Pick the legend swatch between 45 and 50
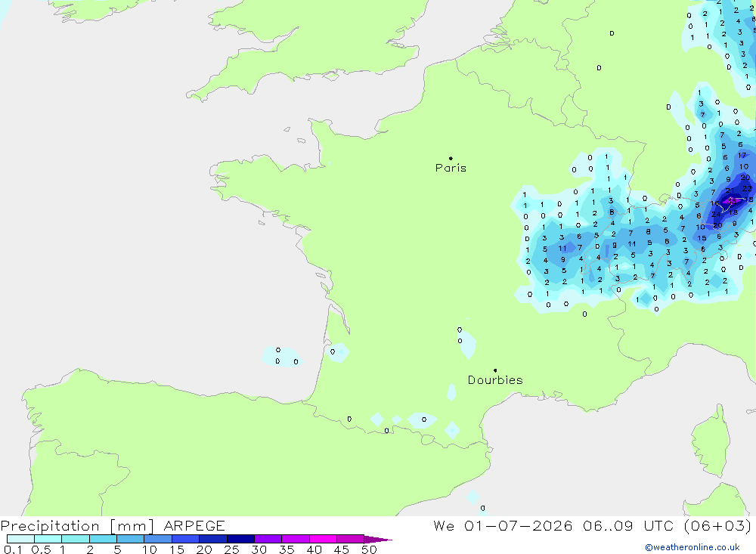The width and height of the screenshot is (756, 554). (x=351, y=539)
